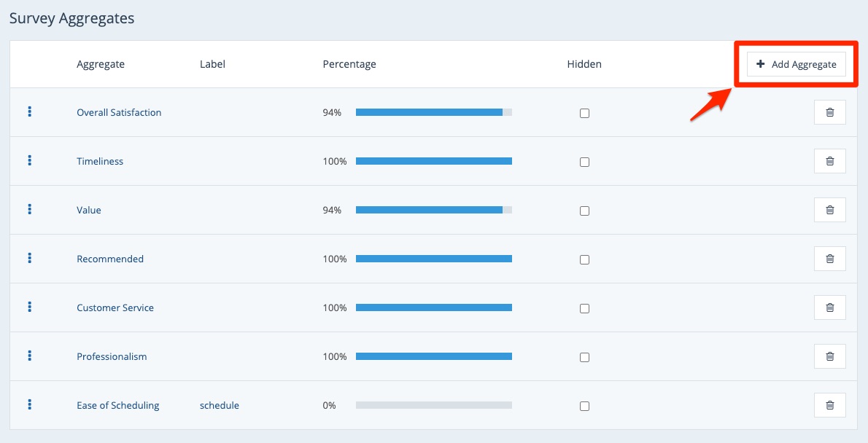Hide the Recommended aggregate with its checkbox
Screen dimensions: 868x443
(584, 259)
